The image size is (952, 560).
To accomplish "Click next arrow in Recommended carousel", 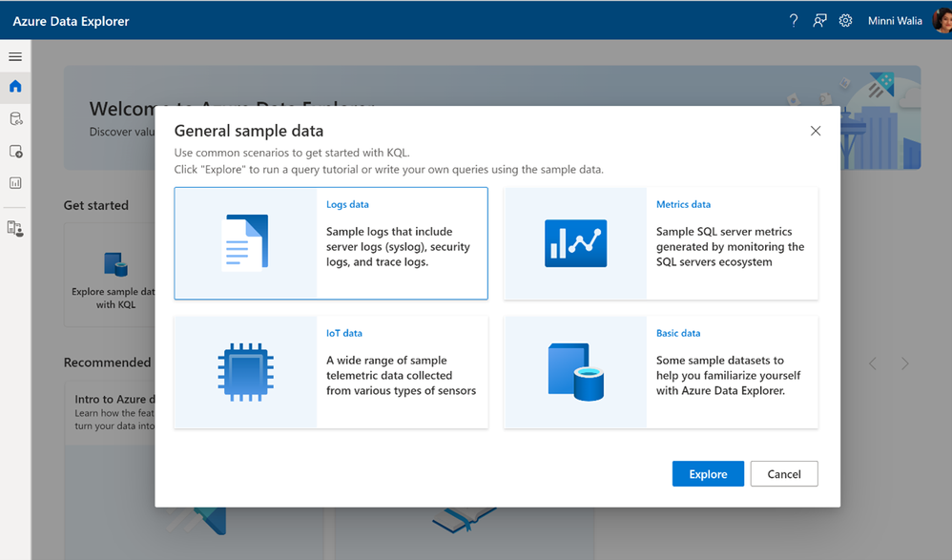I will (x=904, y=363).
